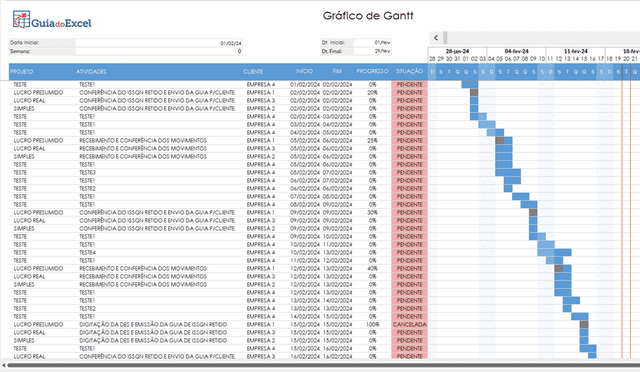
Task: Click the bottom horizontal scrollbar track
Action: [x=323, y=365]
